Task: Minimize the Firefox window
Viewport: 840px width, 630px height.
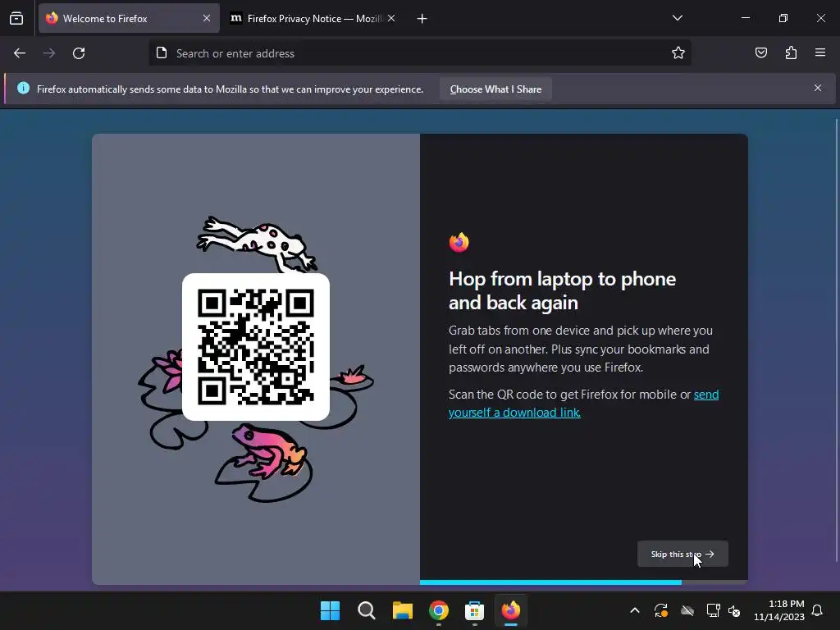Action: 745,18
